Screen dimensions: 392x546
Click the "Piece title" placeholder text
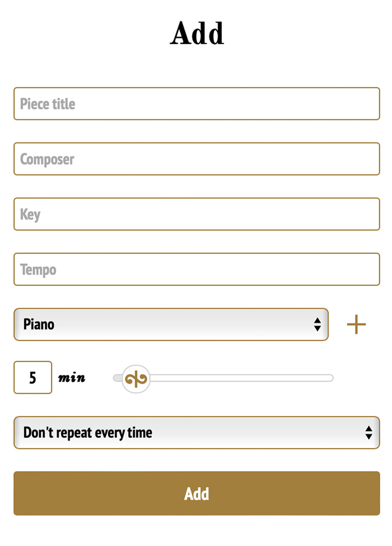[x=47, y=104]
